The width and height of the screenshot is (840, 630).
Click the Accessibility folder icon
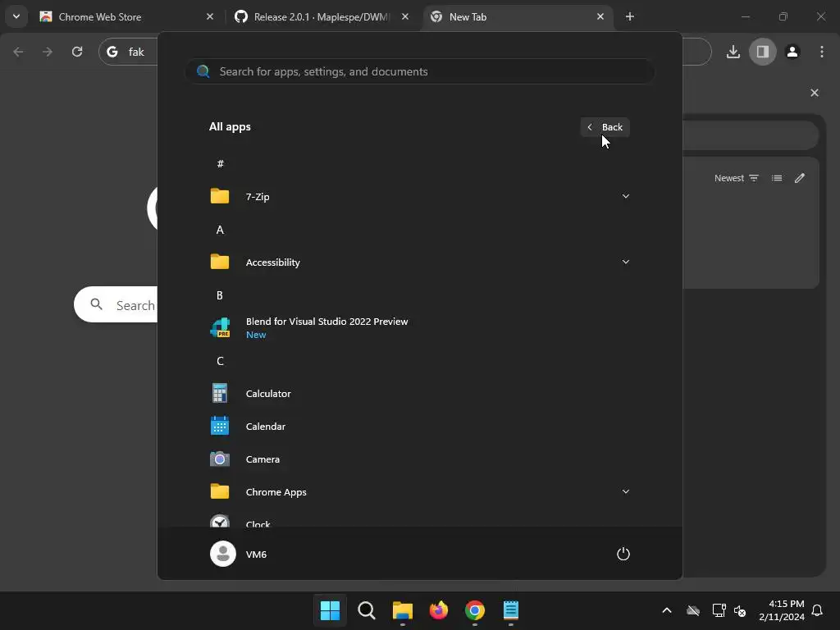click(220, 262)
